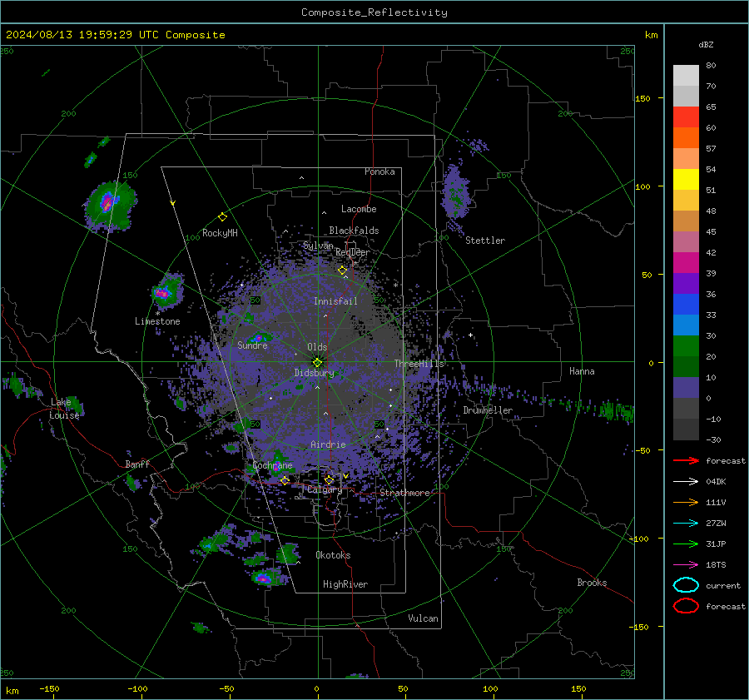Select the 20 dBZ green color swatch
749x700 pixels.
[686, 346]
